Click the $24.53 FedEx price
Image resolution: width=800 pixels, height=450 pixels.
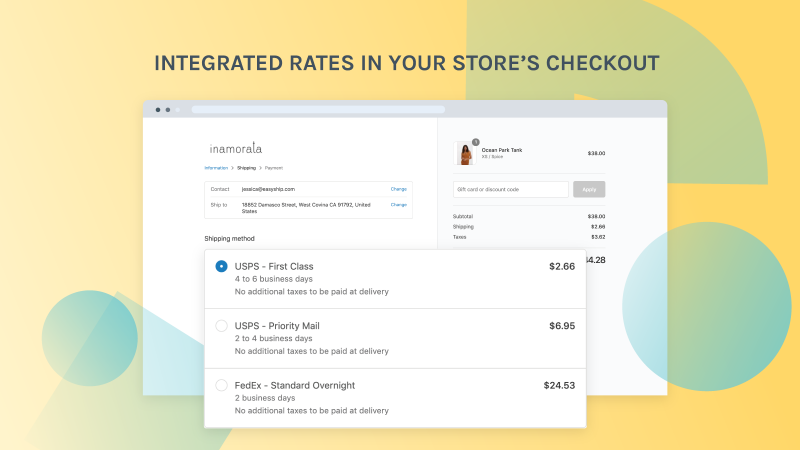pos(559,385)
